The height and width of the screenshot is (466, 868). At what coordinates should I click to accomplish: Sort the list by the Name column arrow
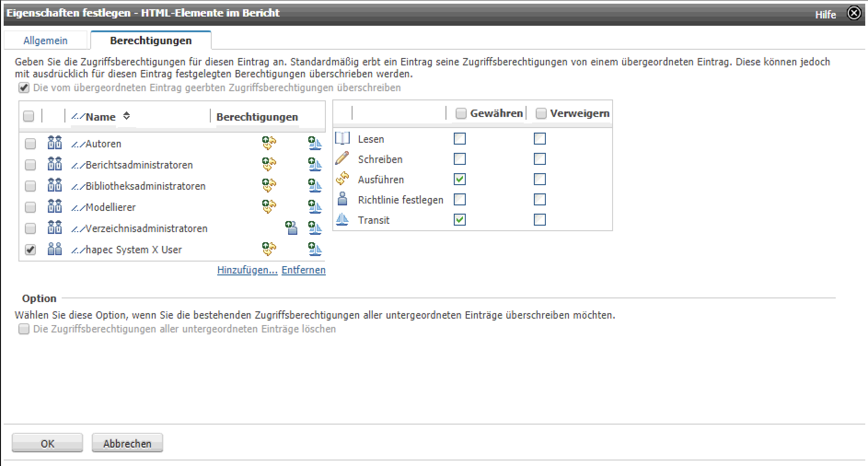[x=127, y=116]
